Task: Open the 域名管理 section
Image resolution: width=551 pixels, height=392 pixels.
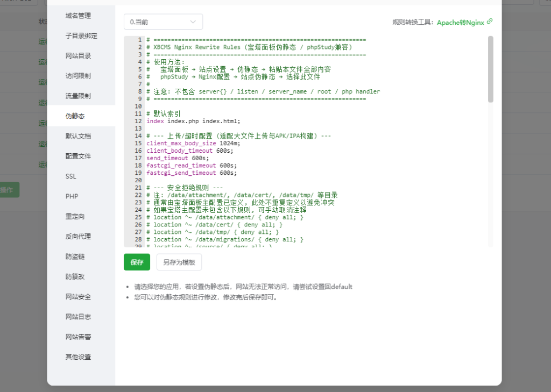Action: [78, 16]
